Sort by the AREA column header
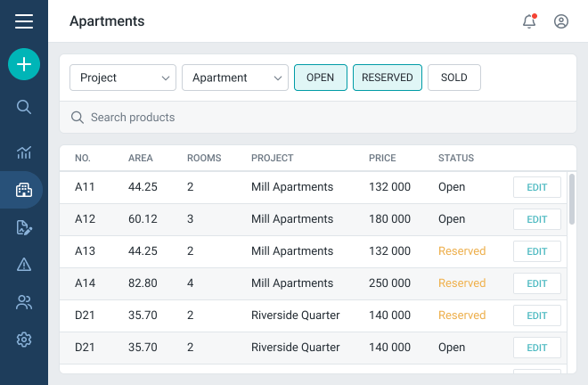 click(140, 158)
